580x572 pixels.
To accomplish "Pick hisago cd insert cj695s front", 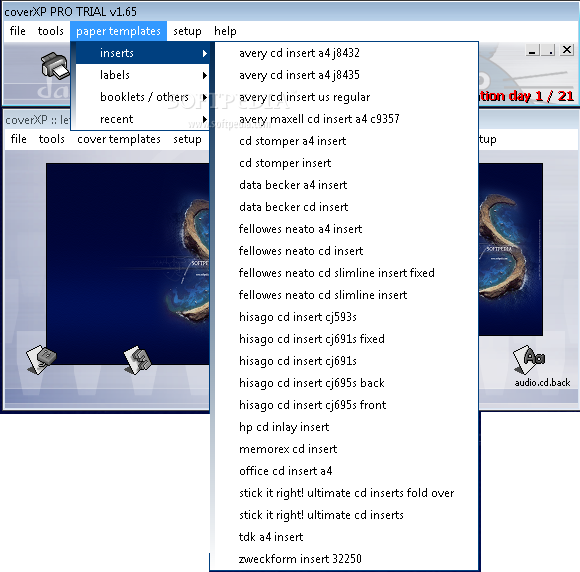I will (x=346, y=405).
